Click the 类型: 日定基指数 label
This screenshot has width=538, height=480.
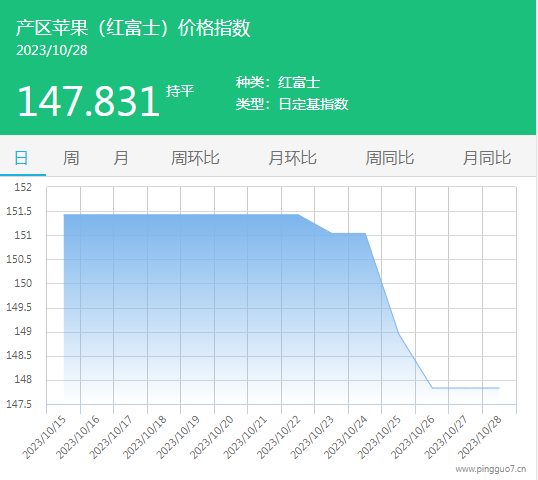click(x=292, y=104)
